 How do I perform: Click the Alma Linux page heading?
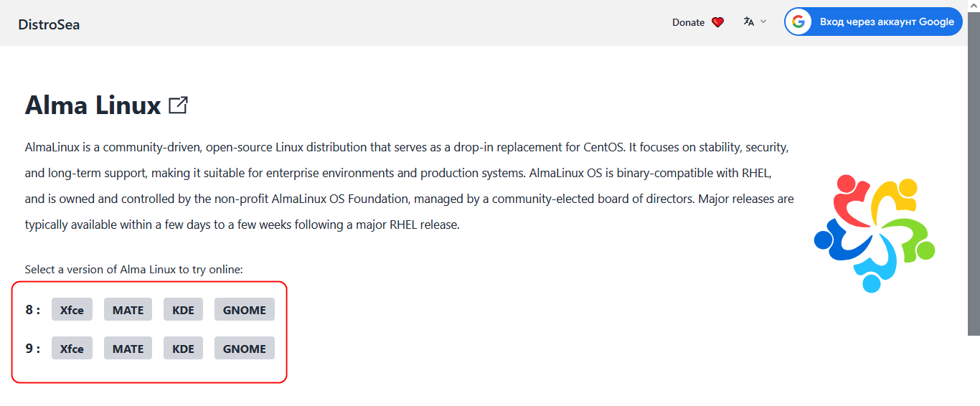click(93, 105)
